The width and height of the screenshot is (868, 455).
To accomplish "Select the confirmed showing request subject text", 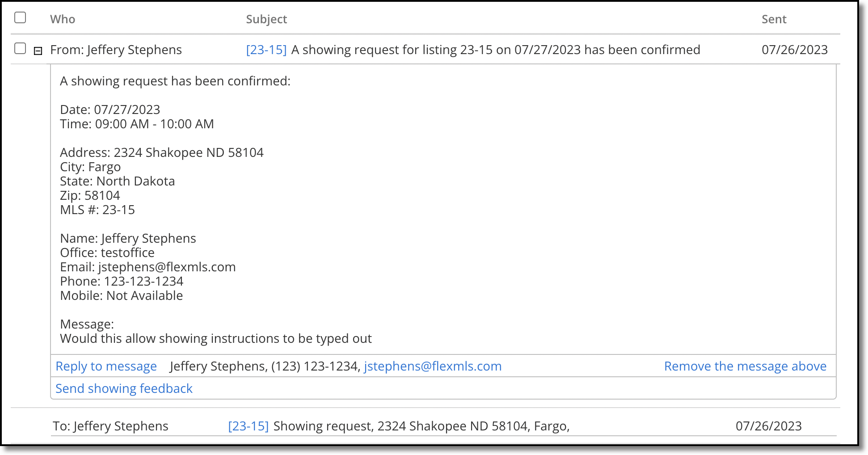I will 496,50.
